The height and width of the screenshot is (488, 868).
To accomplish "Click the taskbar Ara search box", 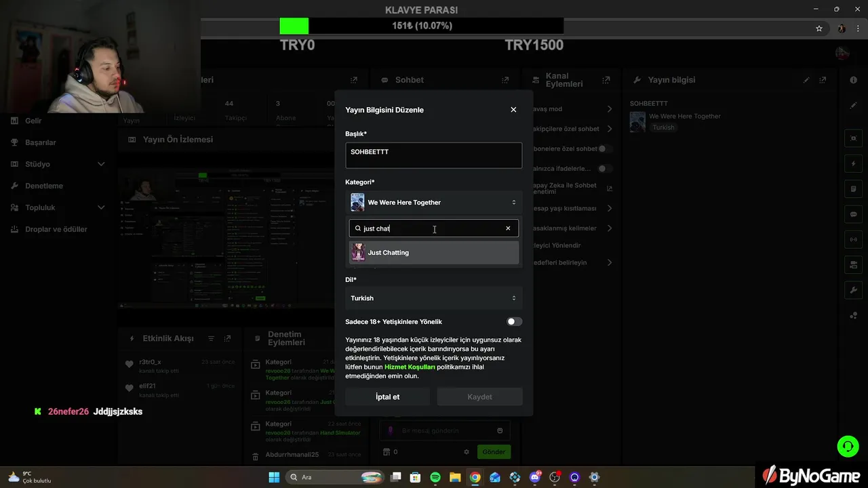I will pyautogui.click(x=335, y=477).
